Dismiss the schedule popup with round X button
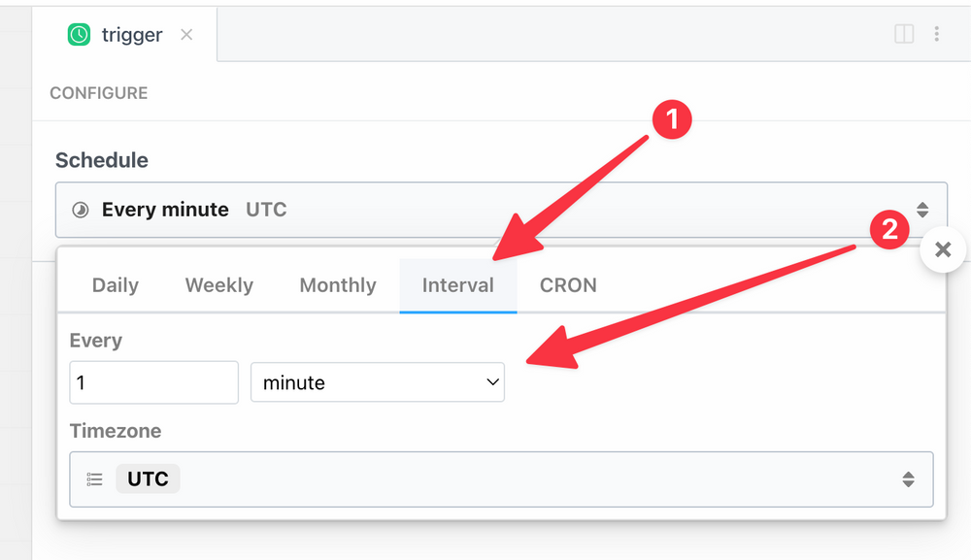 [x=942, y=250]
